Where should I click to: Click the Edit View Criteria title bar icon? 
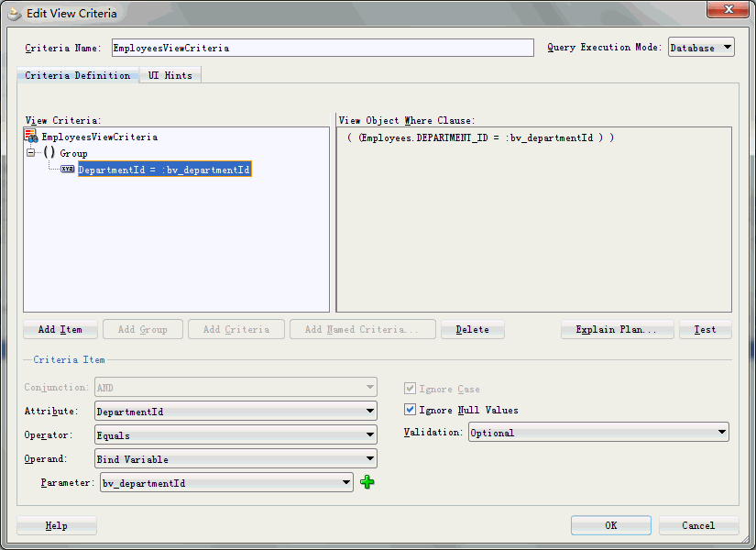click(x=14, y=10)
